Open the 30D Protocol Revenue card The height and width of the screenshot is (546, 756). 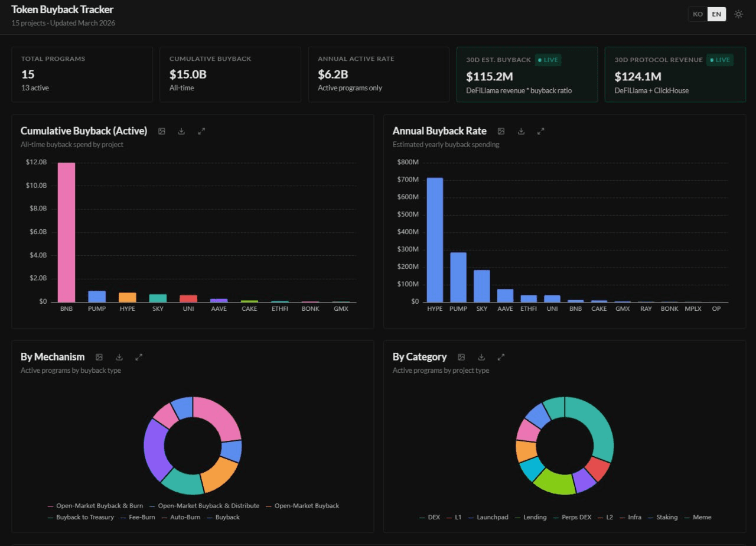coord(674,75)
